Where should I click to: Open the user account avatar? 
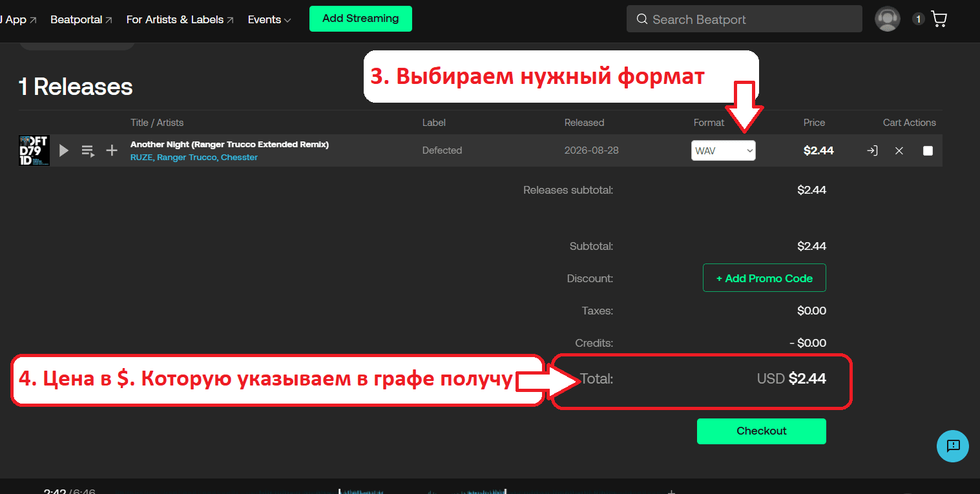tap(888, 19)
